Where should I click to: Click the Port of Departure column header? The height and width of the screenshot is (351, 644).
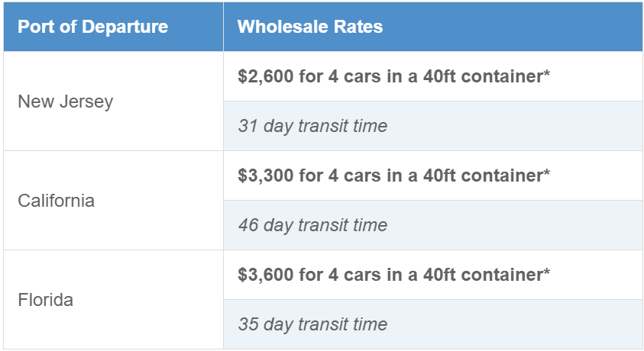tap(92, 27)
